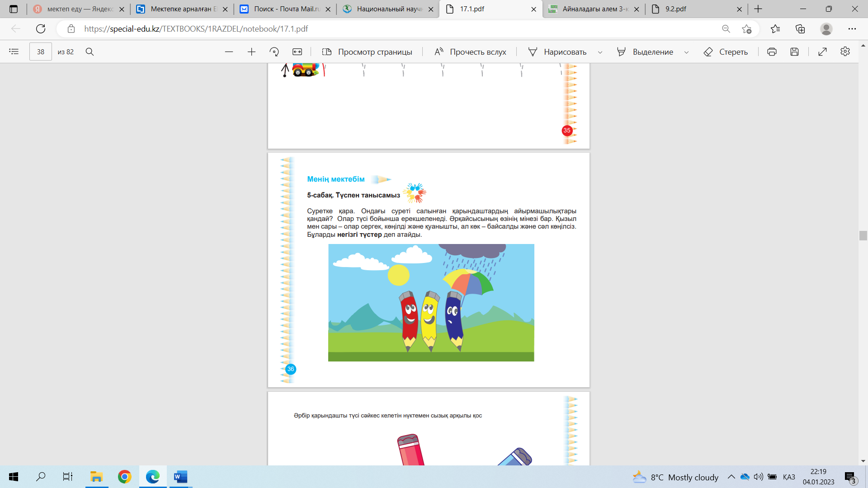Expand the Нарисовать options dropdown arrow
Screen dimensions: 868x488
point(600,52)
